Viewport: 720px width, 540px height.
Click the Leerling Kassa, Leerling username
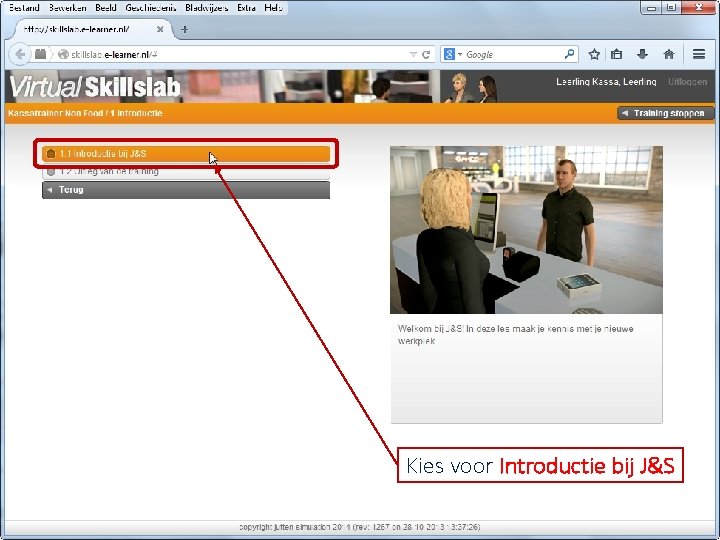coord(606,82)
